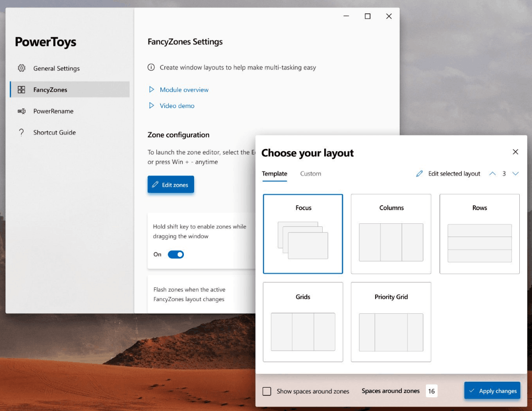Open the Video demo link
Viewport: 532px width, 411px height.
point(177,106)
